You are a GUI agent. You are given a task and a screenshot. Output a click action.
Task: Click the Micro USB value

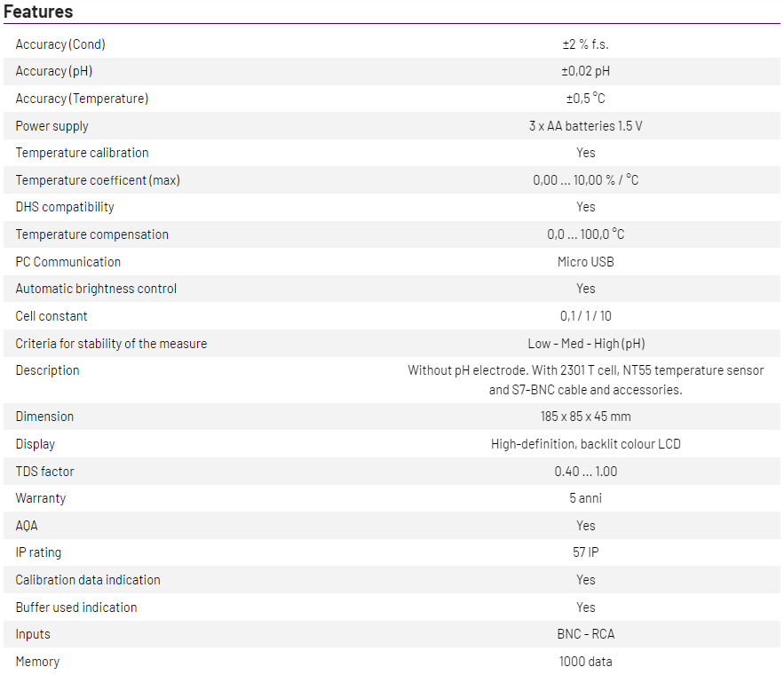click(x=585, y=262)
